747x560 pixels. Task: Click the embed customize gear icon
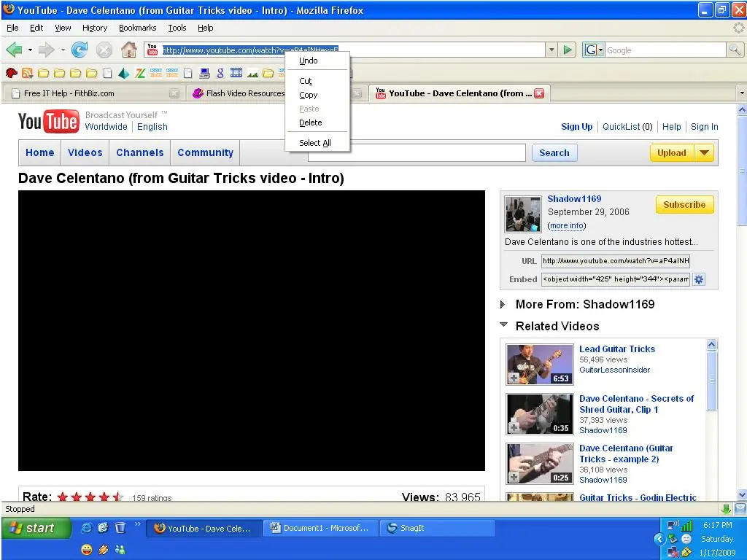[x=699, y=279]
